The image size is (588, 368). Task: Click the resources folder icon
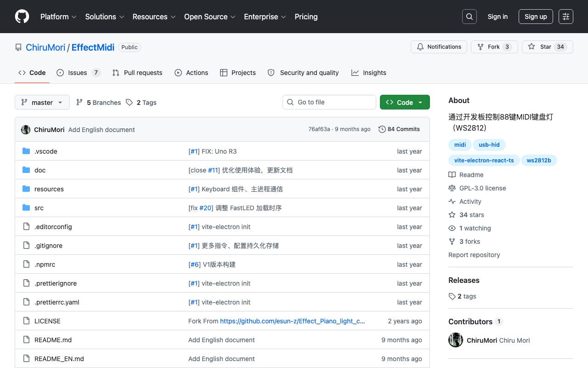point(26,189)
